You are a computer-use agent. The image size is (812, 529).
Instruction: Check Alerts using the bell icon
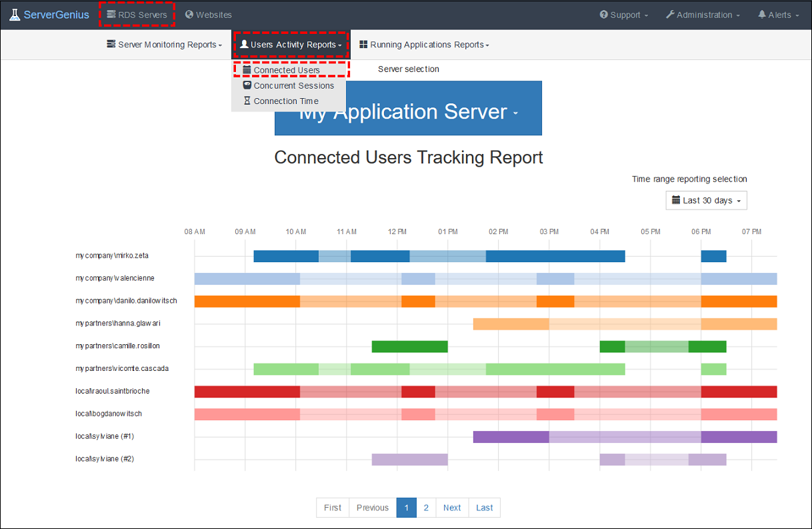click(763, 14)
